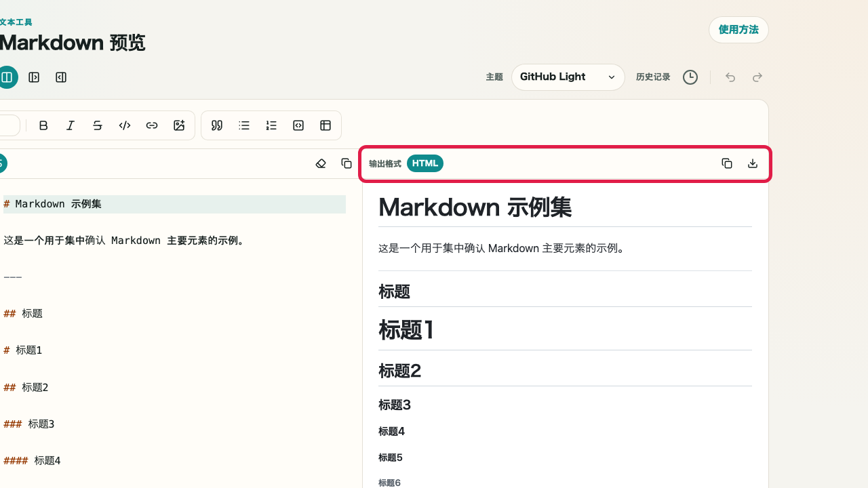The width and height of the screenshot is (868, 488).
Task: Apply bold formatting
Action: pos(43,125)
